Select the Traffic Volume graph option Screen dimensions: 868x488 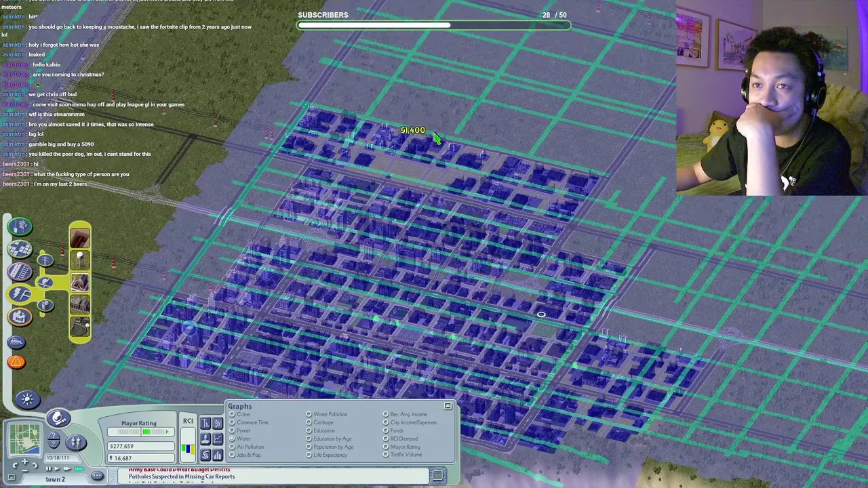[x=386, y=455]
